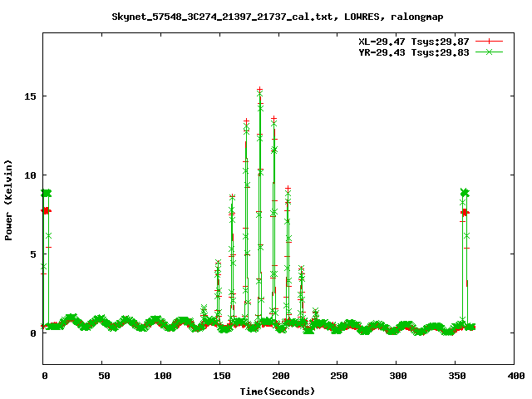Click the red plus legend line sample

tap(489, 42)
